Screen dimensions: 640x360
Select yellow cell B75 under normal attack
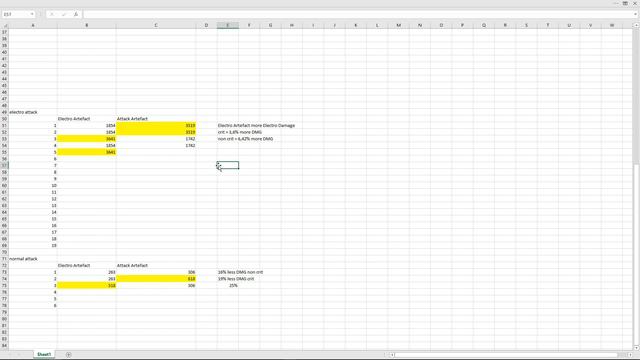click(x=87, y=285)
